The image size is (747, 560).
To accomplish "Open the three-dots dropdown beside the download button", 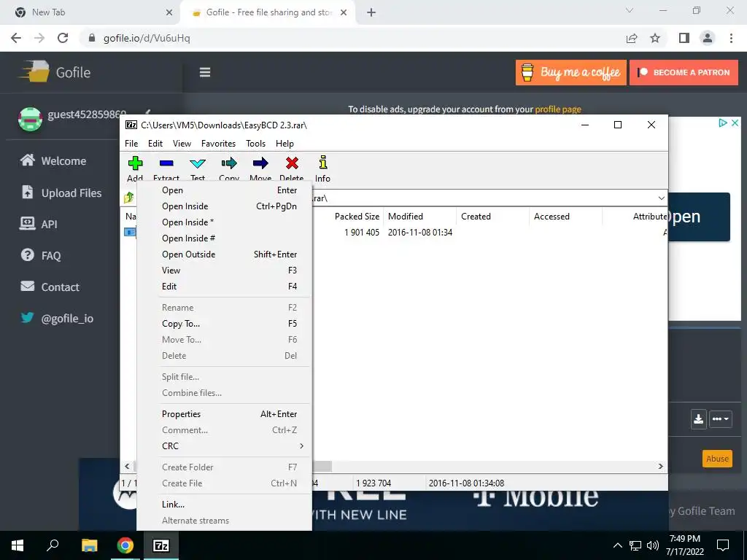I will [x=720, y=419].
